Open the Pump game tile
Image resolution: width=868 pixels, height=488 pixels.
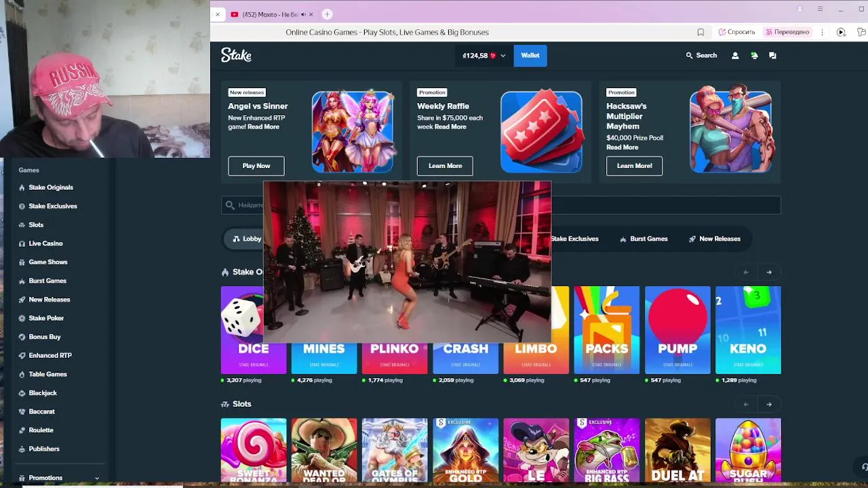click(x=677, y=330)
